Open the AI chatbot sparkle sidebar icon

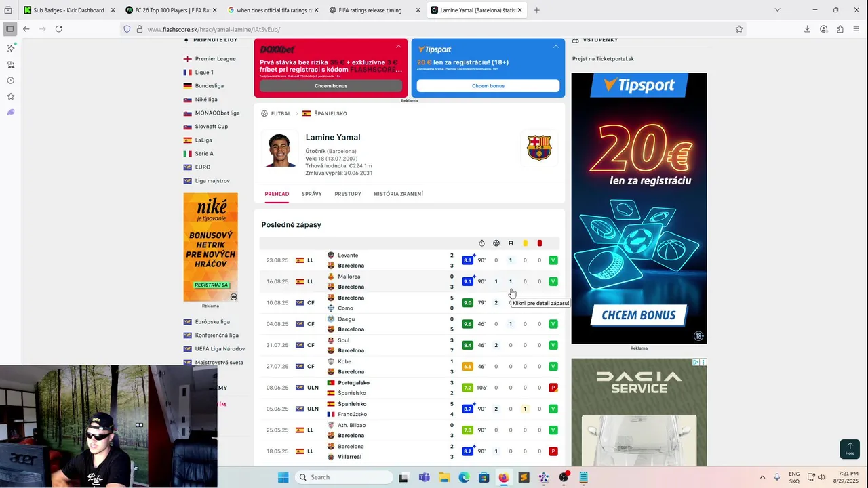point(11,48)
